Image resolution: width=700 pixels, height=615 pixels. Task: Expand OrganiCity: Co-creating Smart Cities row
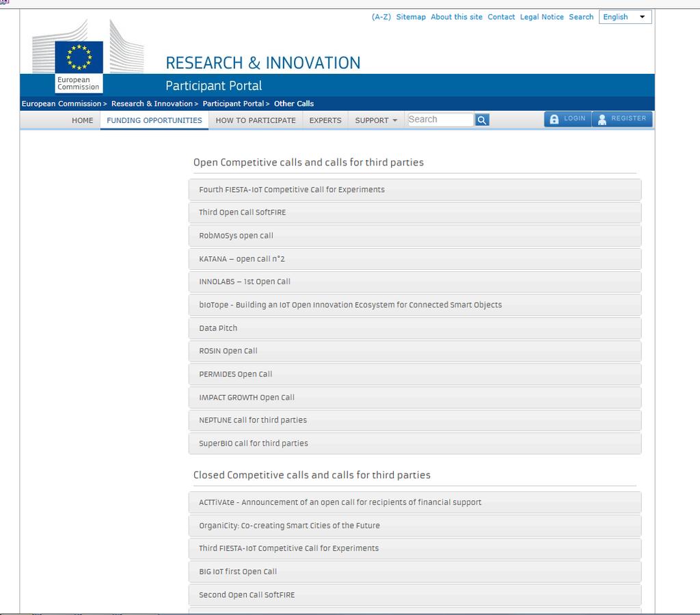(x=415, y=525)
